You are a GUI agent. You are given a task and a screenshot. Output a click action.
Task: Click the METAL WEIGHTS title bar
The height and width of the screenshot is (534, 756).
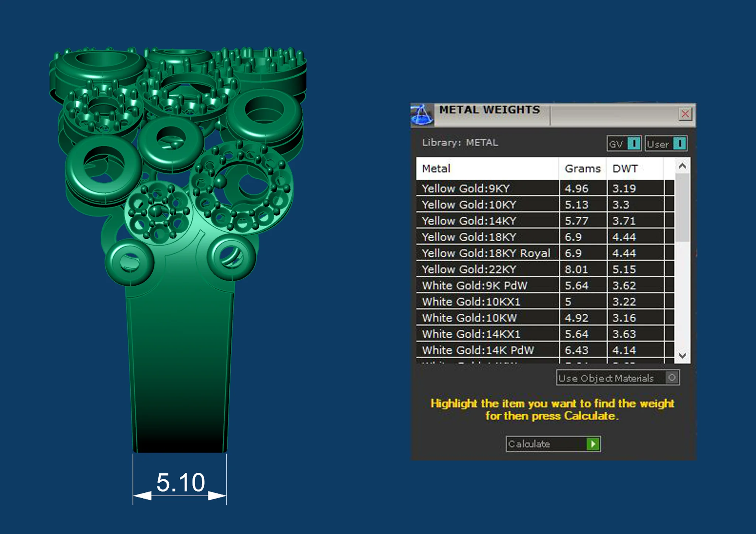[x=554, y=115]
